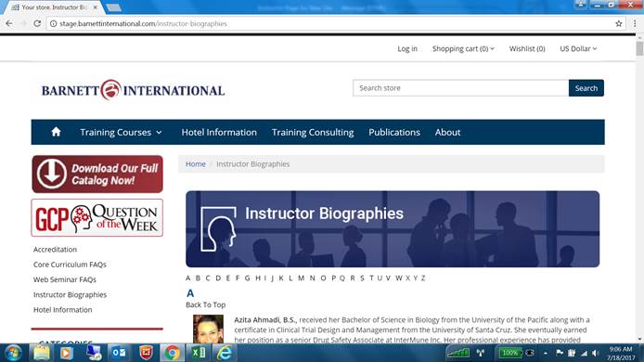644x362 pixels.
Task: Click the address bar URL
Action: coord(143,23)
